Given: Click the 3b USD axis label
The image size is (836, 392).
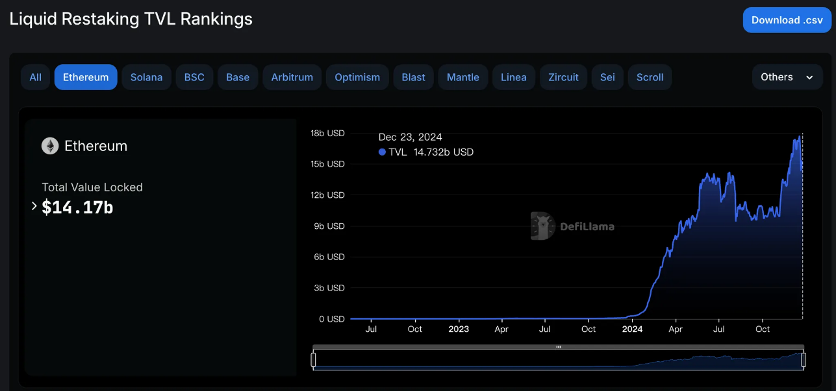Looking at the screenshot, I should tap(329, 288).
